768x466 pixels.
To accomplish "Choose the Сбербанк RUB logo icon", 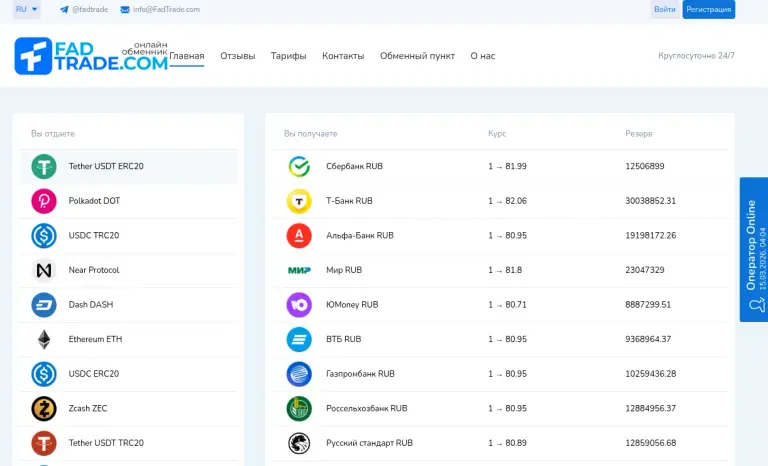I will point(299,166).
